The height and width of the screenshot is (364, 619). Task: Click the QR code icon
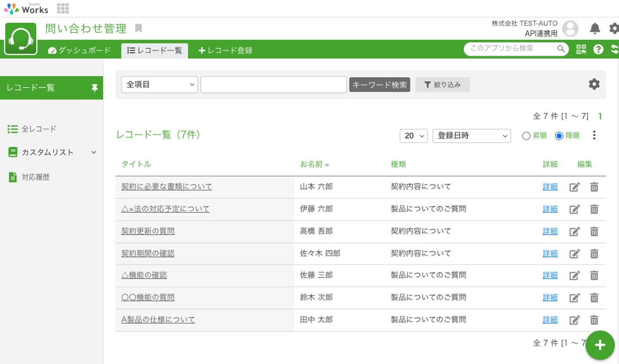pos(581,49)
